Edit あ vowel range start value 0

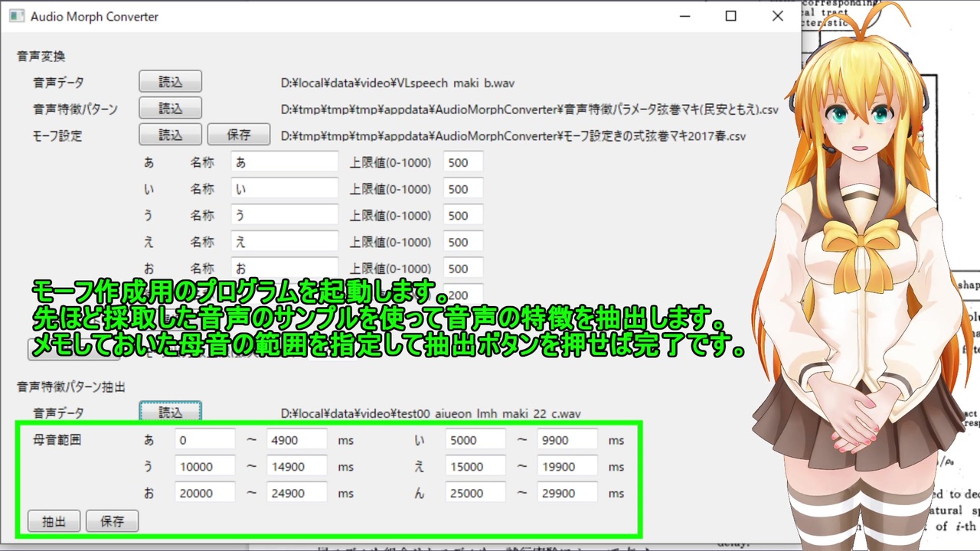(x=205, y=440)
